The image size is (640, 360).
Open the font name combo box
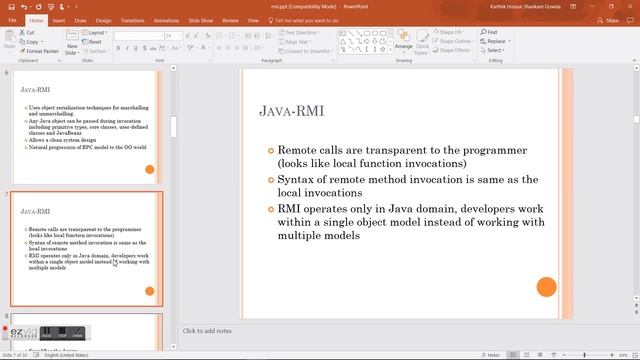click(x=139, y=36)
